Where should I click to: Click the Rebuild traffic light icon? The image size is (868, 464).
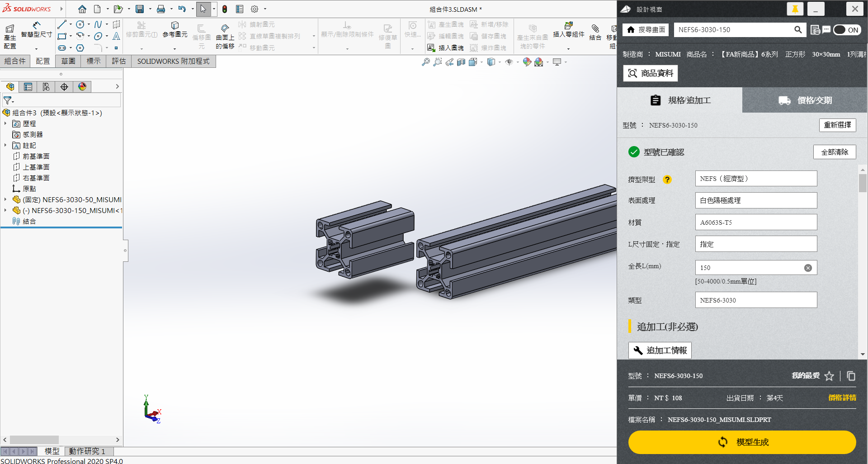click(x=225, y=9)
